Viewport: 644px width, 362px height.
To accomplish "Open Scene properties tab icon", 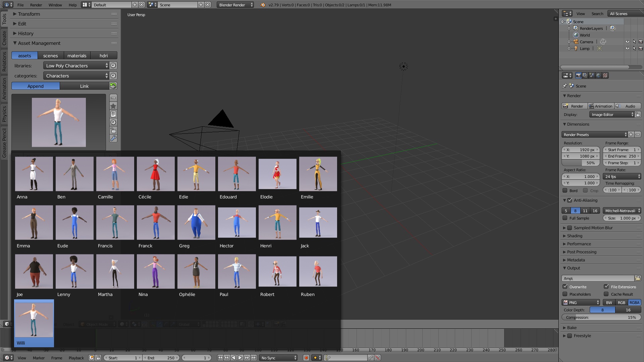I will (x=592, y=75).
